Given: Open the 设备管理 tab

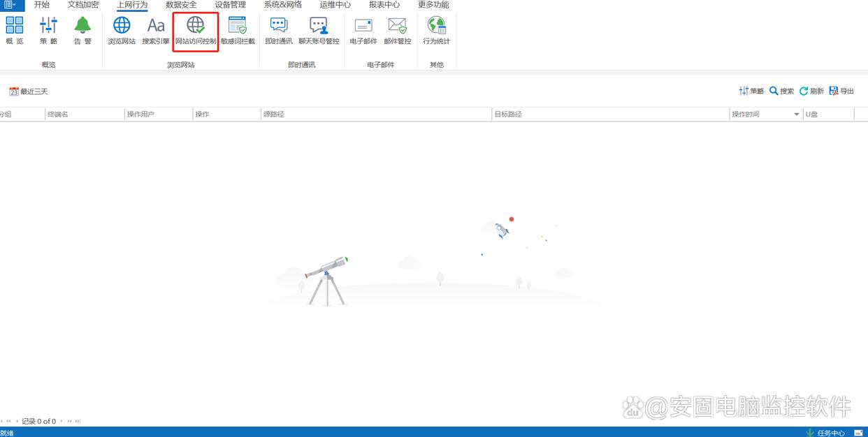Looking at the screenshot, I should [x=230, y=4].
